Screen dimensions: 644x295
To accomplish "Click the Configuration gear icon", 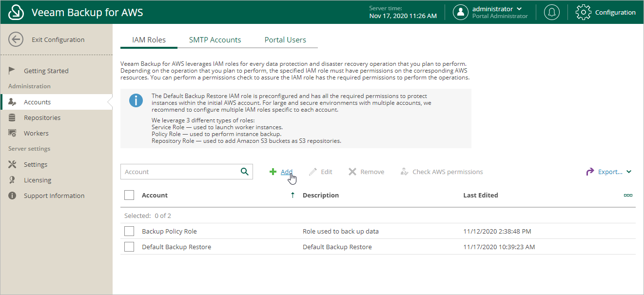I will [584, 12].
